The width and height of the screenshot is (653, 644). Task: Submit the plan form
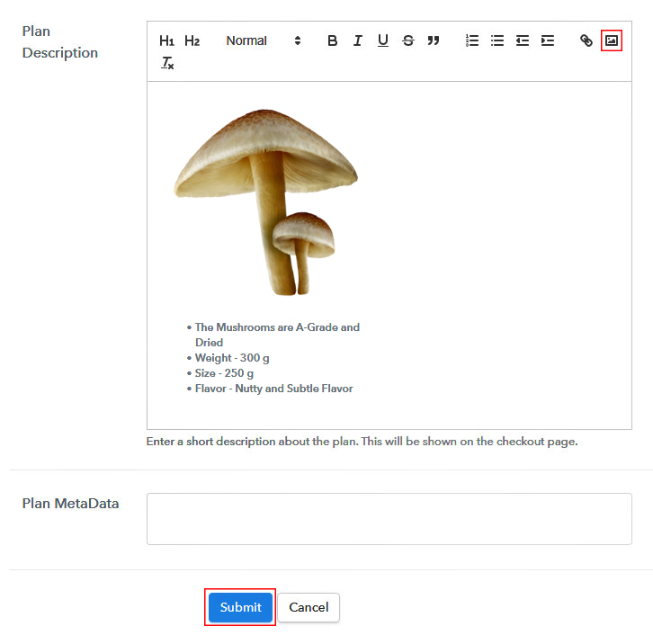click(240, 607)
